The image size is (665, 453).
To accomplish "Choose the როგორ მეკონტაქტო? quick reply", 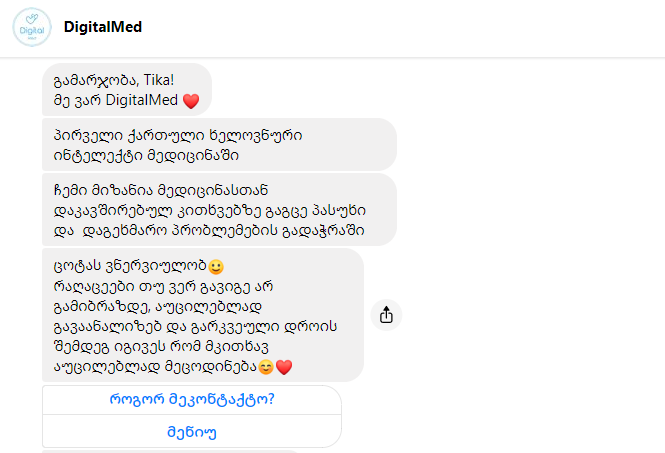I will (x=192, y=400).
